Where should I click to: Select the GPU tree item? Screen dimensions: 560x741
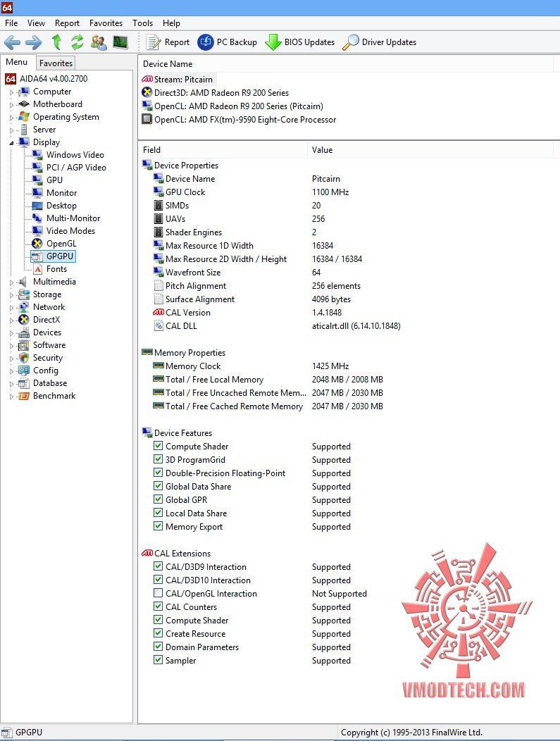[x=54, y=180]
